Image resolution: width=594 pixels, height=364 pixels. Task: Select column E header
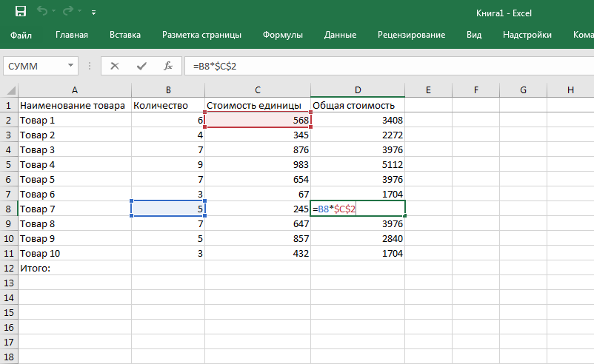tap(428, 90)
